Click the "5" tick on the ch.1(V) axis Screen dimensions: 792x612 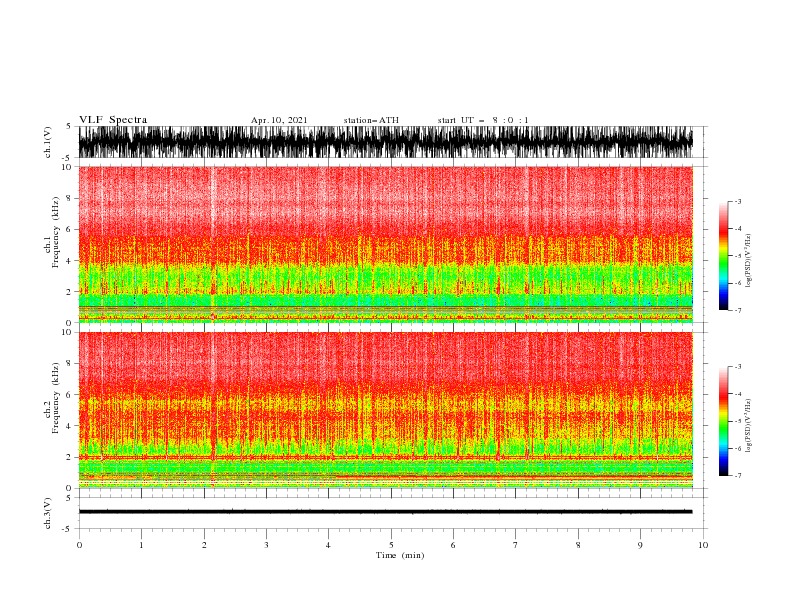[x=69, y=126]
